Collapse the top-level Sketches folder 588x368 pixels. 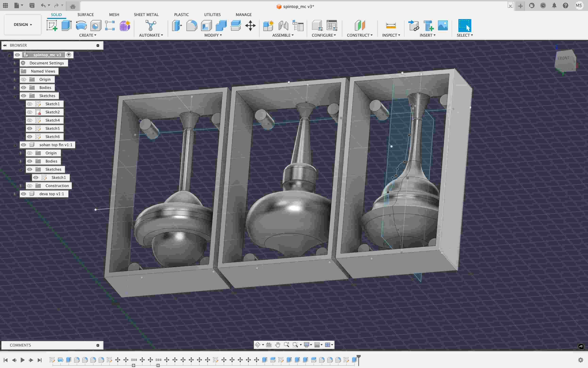tap(15, 96)
